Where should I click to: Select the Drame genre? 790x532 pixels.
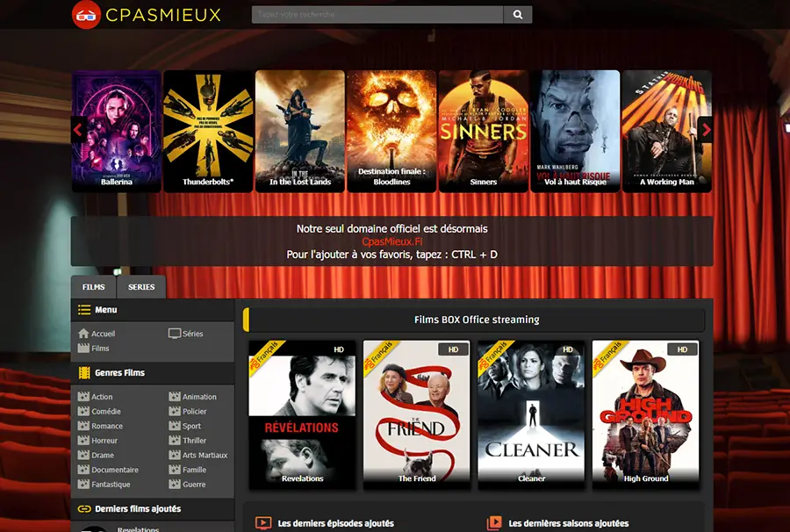(x=103, y=456)
